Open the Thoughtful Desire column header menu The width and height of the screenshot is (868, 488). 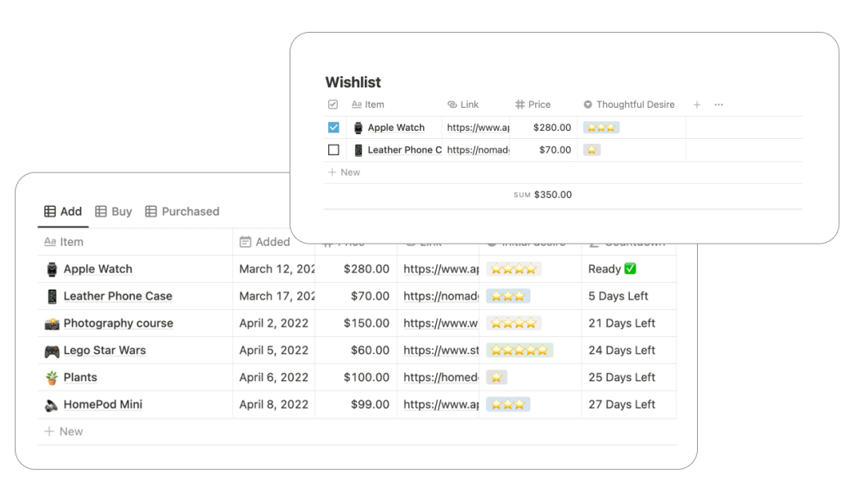pyautogui.click(x=629, y=105)
